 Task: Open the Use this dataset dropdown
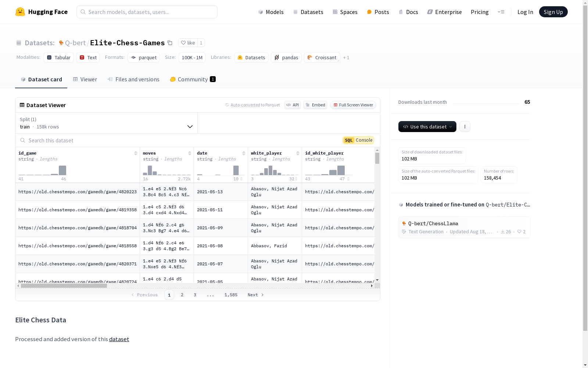pos(427,127)
